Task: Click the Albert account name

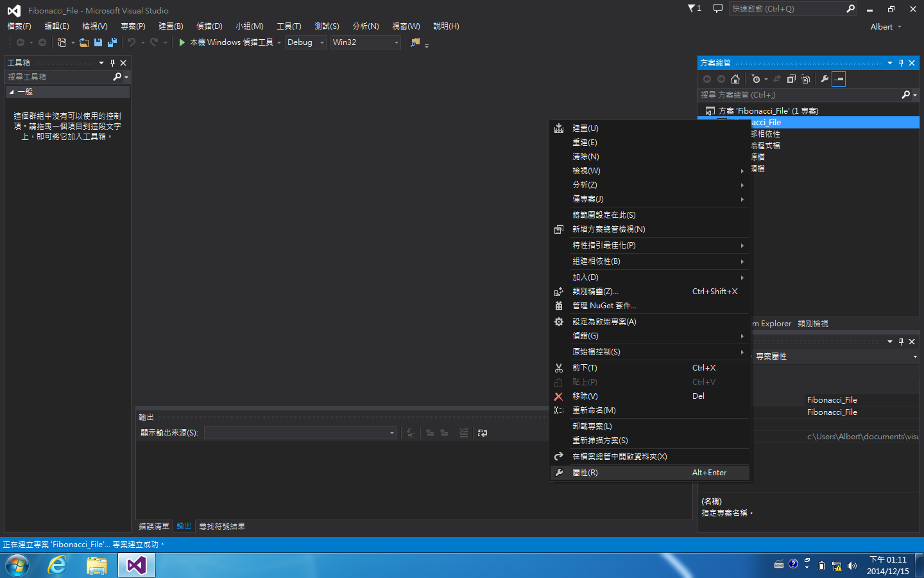Action: pyautogui.click(x=882, y=26)
